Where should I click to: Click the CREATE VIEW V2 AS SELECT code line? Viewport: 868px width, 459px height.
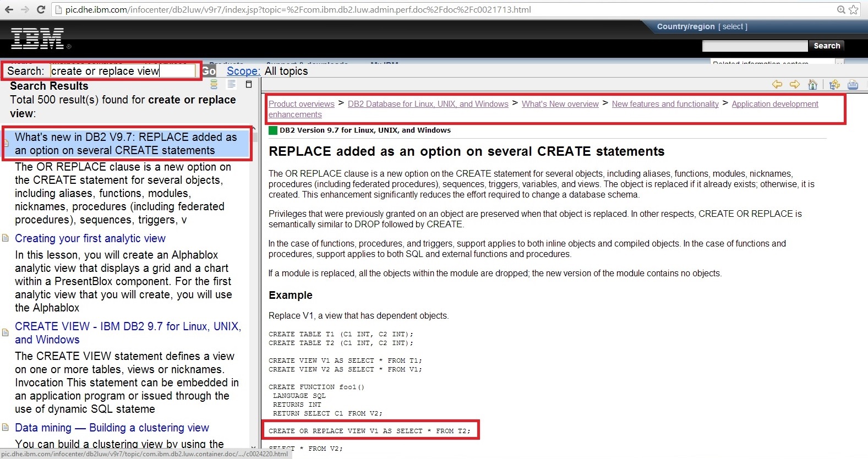(x=345, y=369)
